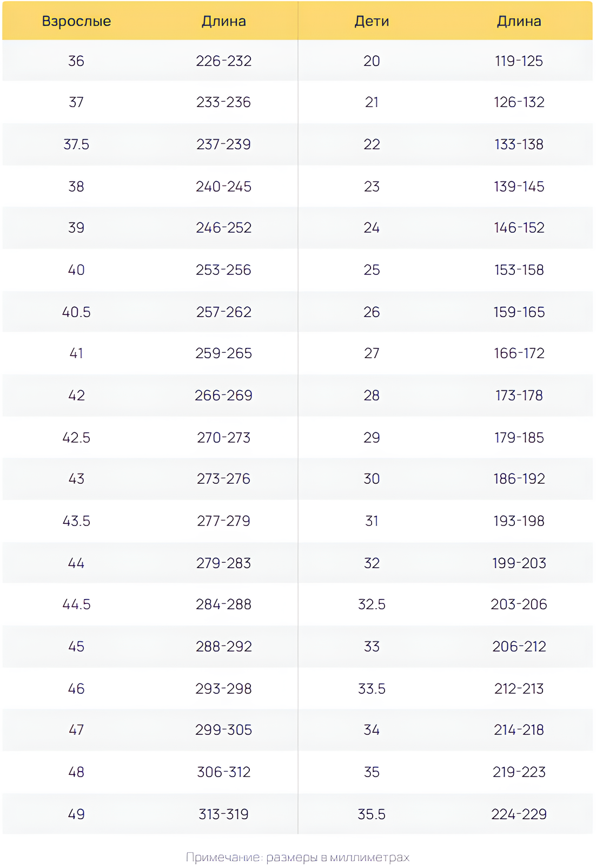Click the length range 299-305
This screenshot has width=596, height=868.
[x=224, y=730]
